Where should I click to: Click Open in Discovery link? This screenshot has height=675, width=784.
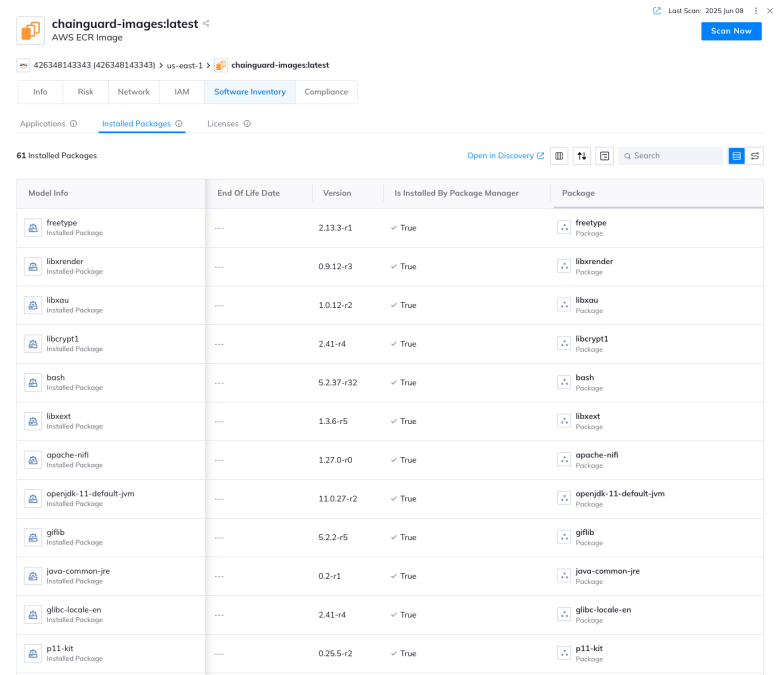pyautogui.click(x=506, y=156)
